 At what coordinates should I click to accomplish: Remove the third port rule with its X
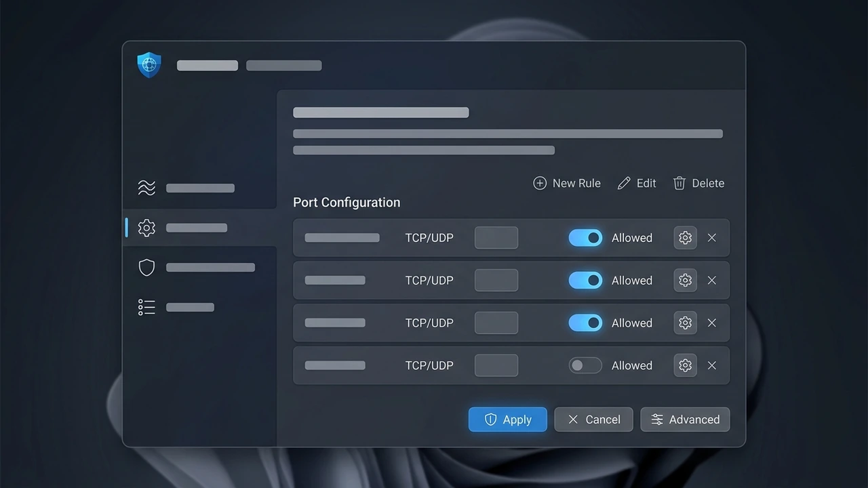pyautogui.click(x=712, y=323)
